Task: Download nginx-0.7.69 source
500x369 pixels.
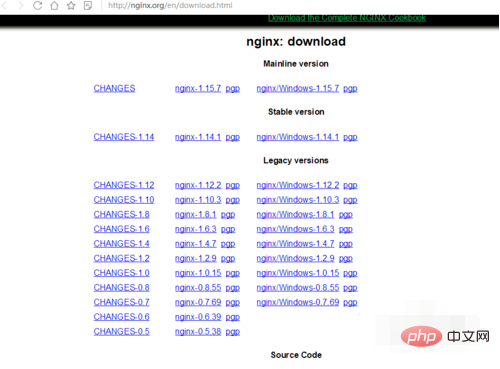Action: (x=198, y=302)
